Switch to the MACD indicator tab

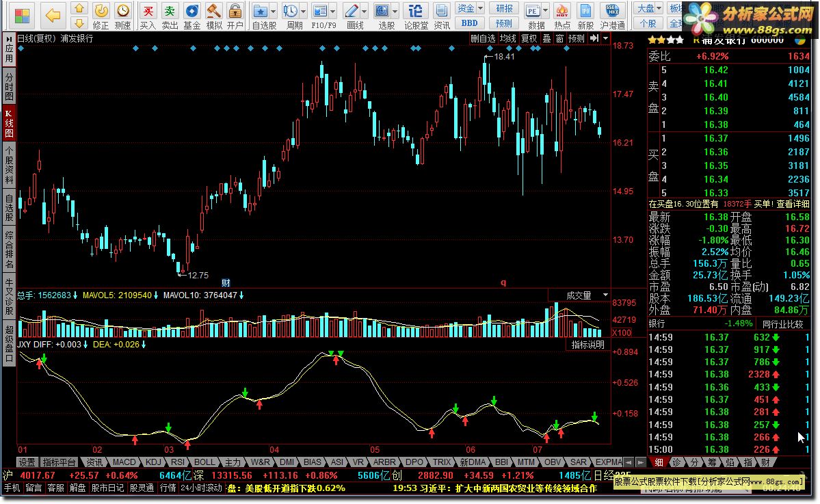pyautogui.click(x=124, y=462)
